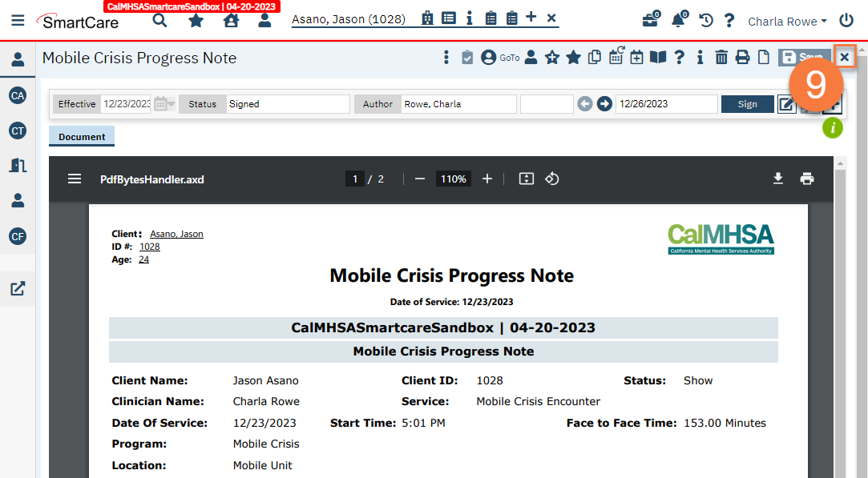Open the search magnifier in the top bar
This screenshot has height=478, width=868.
click(x=159, y=21)
